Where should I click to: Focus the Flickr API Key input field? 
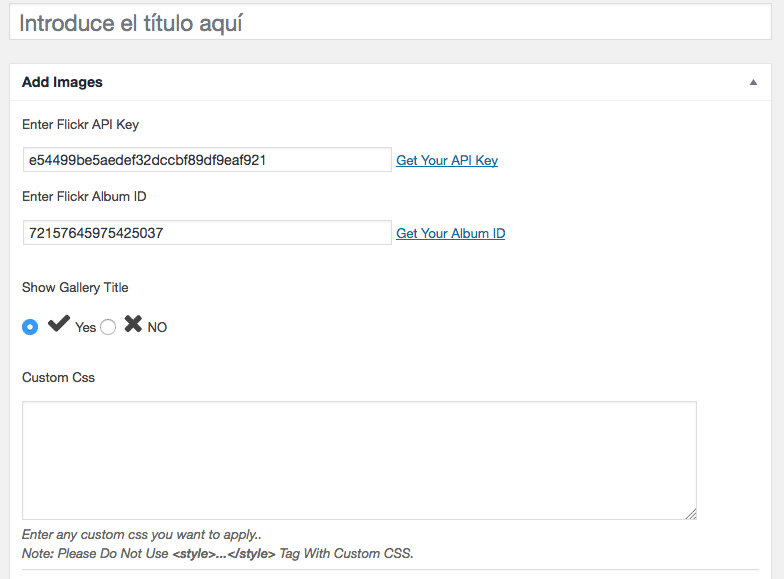click(207, 160)
